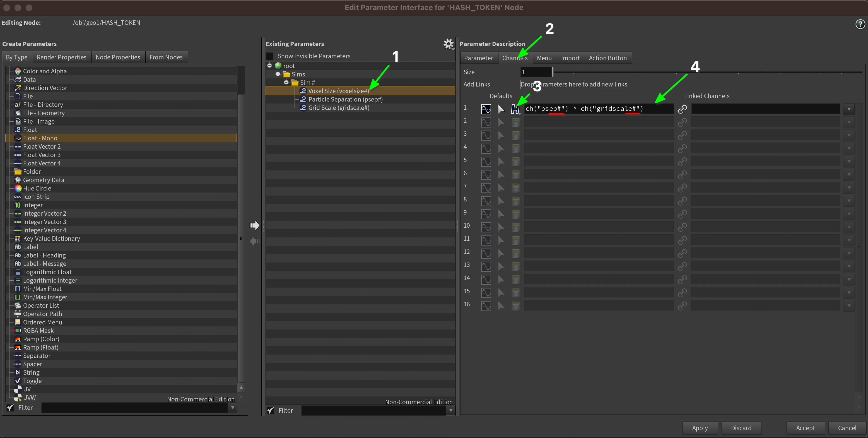
Task: Open row 1 linked channels dropdown
Action: point(849,109)
